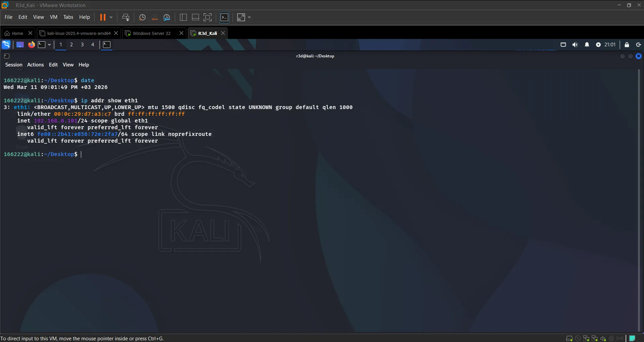Viewport: 644px width, 342px height.
Task: Switch to workspace 2
Action: click(x=71, y=45)
